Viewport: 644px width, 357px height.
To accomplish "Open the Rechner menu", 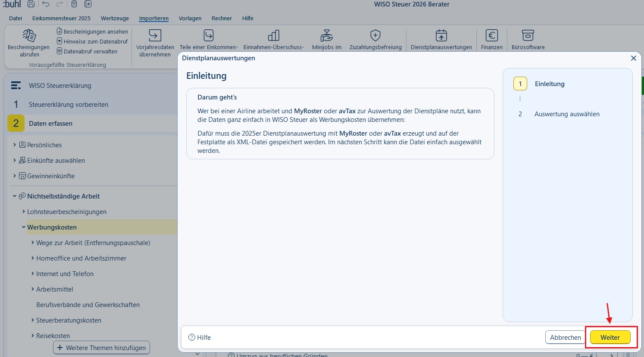I will 222,18.
